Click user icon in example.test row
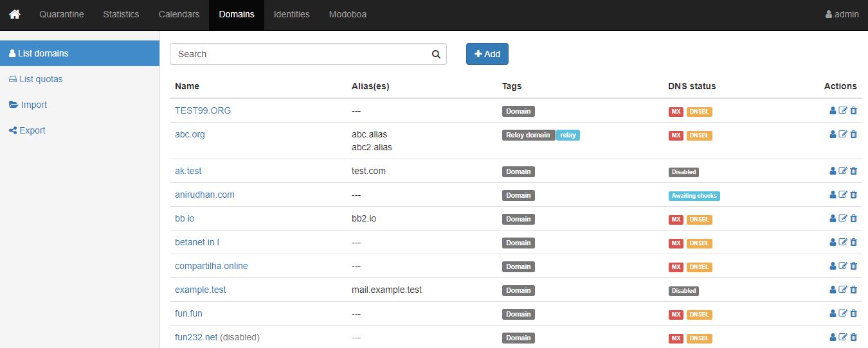 [x=833, y=290]
